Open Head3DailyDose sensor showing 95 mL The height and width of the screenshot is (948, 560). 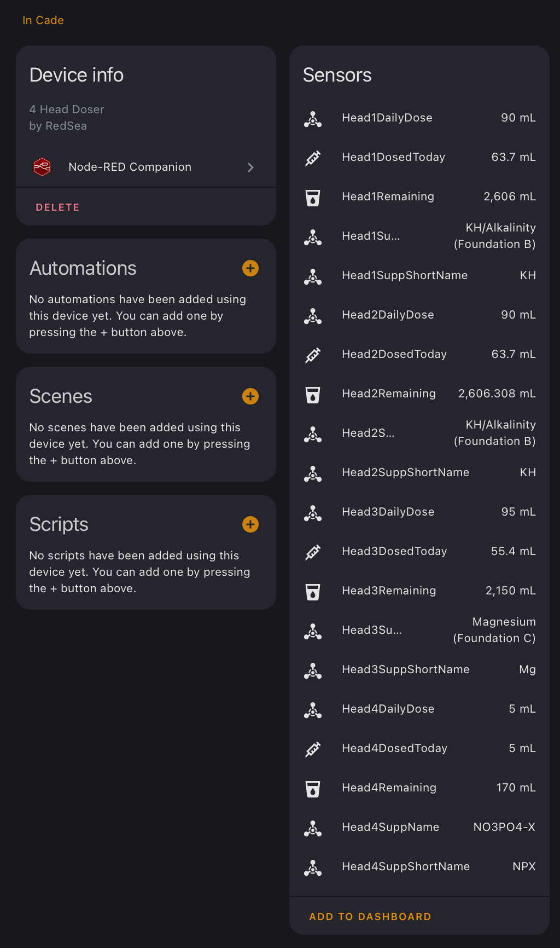point(419,512)
